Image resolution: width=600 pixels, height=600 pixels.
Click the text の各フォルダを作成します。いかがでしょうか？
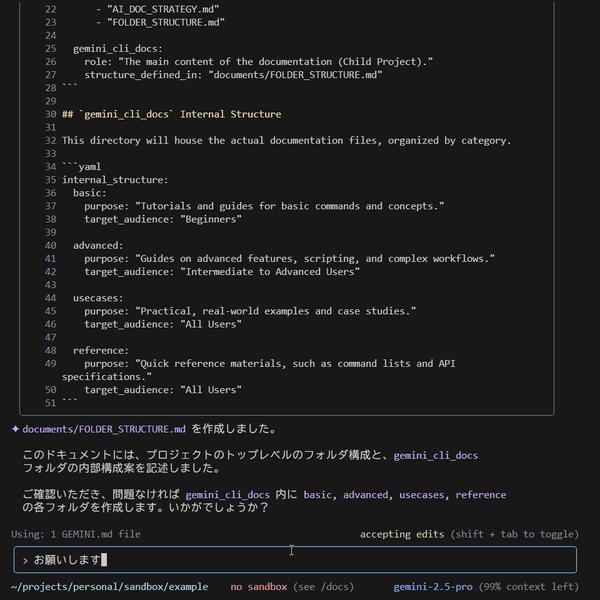146,507
